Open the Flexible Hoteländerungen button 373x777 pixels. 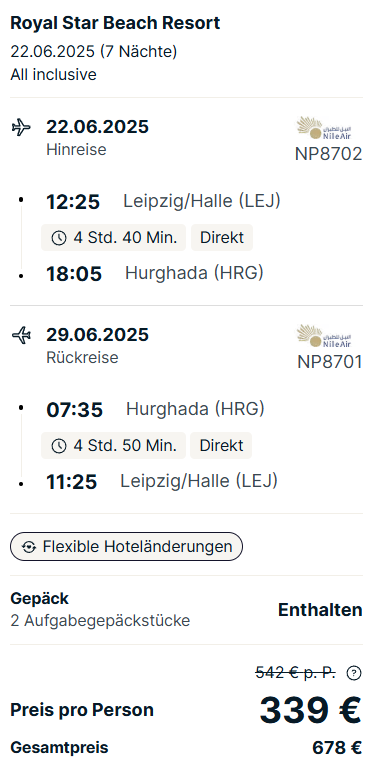point(126,547)
